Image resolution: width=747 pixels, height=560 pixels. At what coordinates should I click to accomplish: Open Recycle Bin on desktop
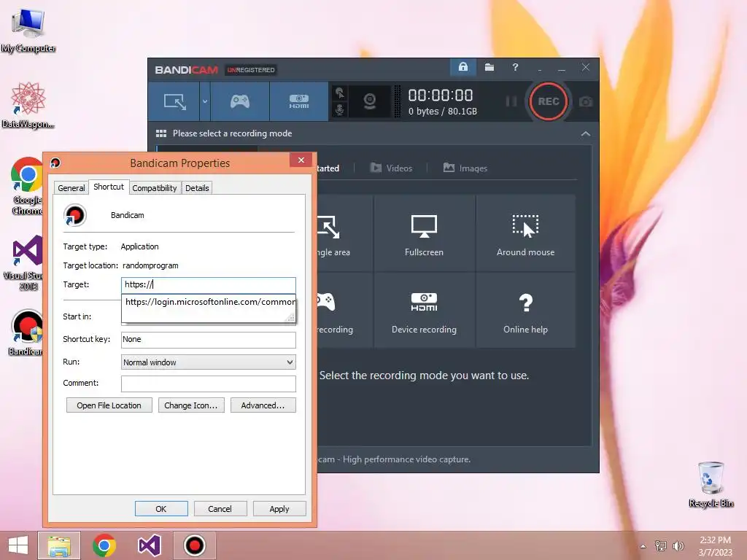(711, 484)
